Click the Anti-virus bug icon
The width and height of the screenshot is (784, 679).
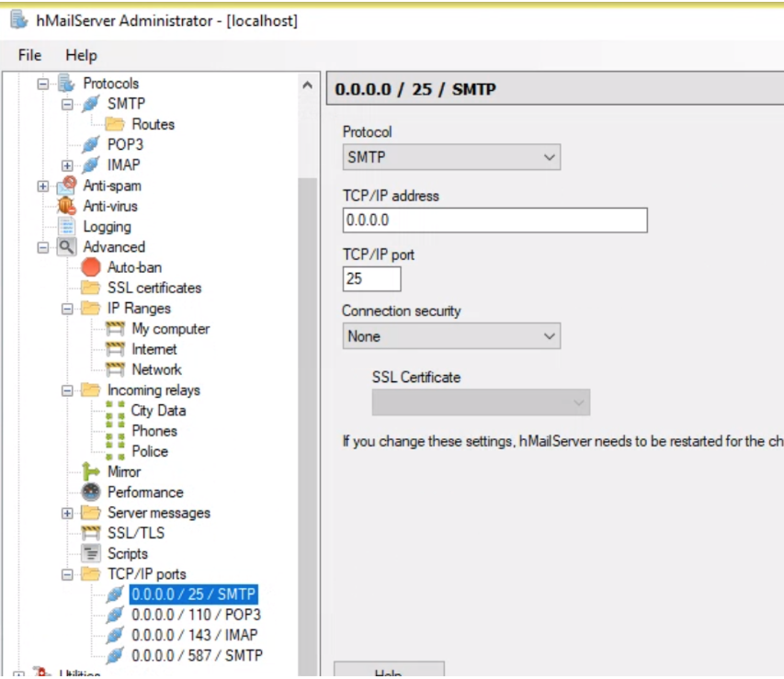pyautogui.click(x=66, y=206)
